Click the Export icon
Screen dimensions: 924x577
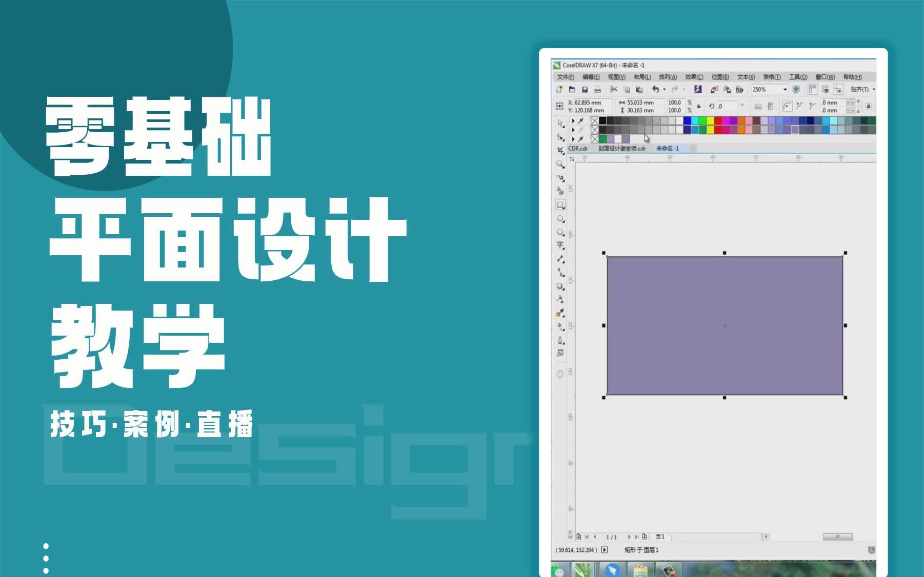point(727,89)
